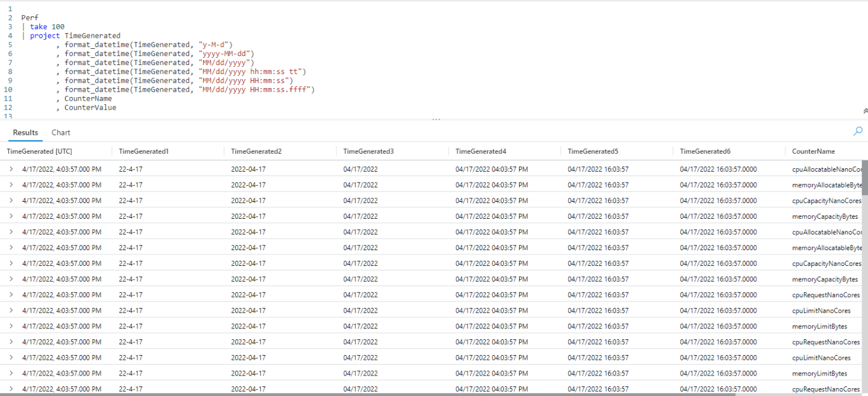Expand the third result row chevron

(x=11, y=201)
